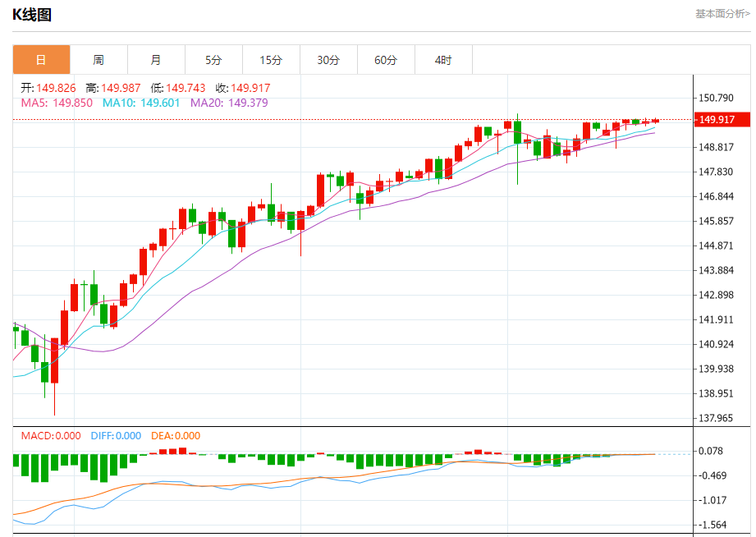
Task: Click the 143.884 price axis label
Action: pos(716,270)
